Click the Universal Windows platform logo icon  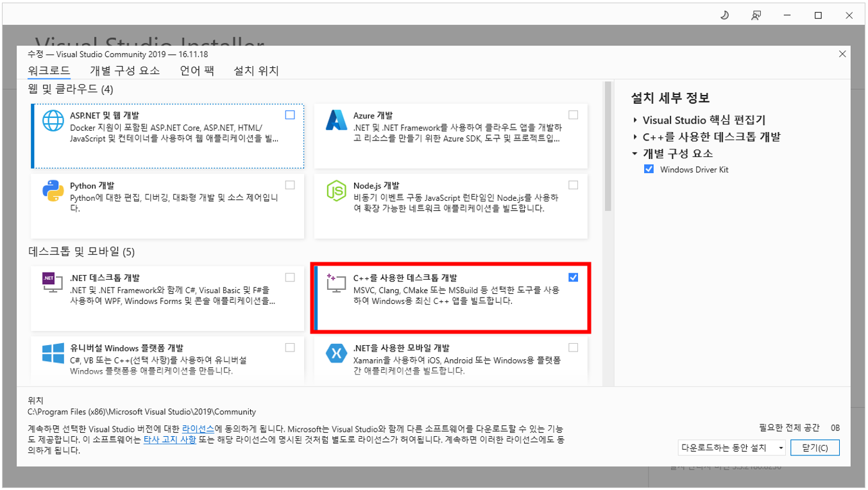point(53,353)
